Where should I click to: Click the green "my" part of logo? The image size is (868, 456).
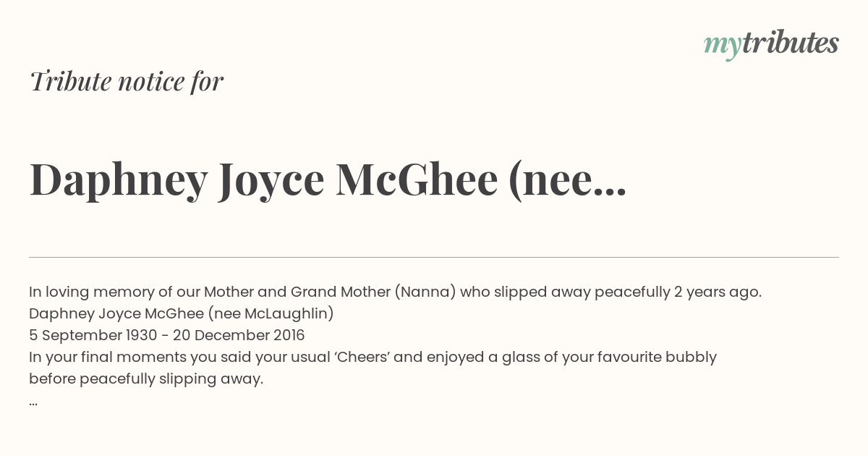coord(723,47)
